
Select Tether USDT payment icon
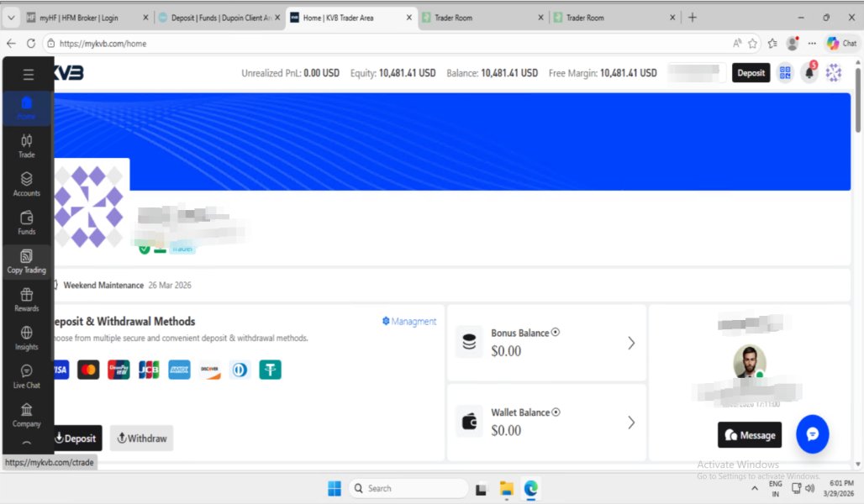coord(270,370)
